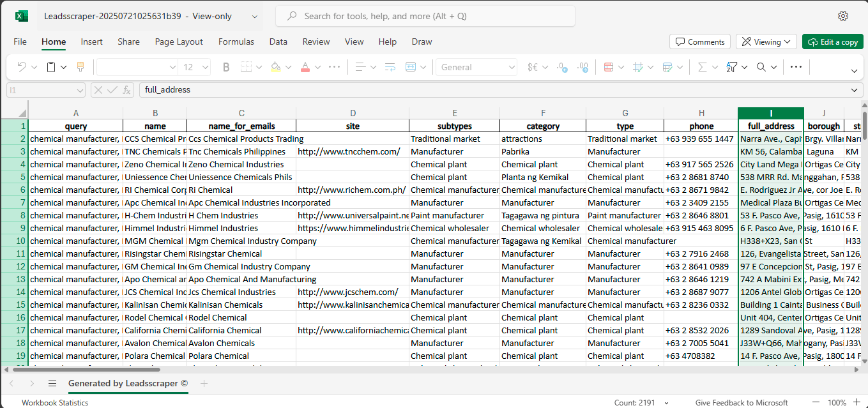
Task: Switch to the Draw tab
Action: tap(422, 42)
